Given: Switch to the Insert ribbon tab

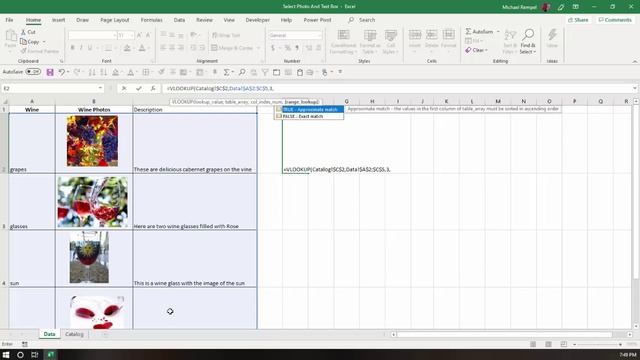Looking at the screenshot, I should (x=58, y=20).
